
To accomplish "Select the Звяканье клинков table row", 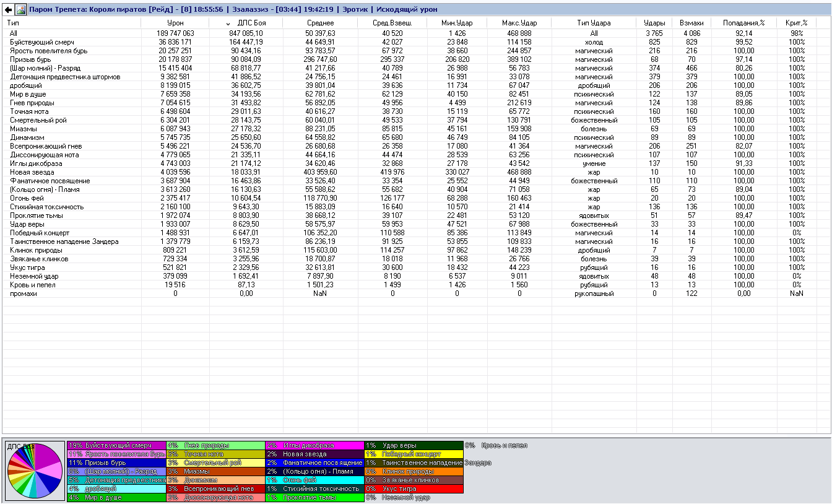I will 416,259.
